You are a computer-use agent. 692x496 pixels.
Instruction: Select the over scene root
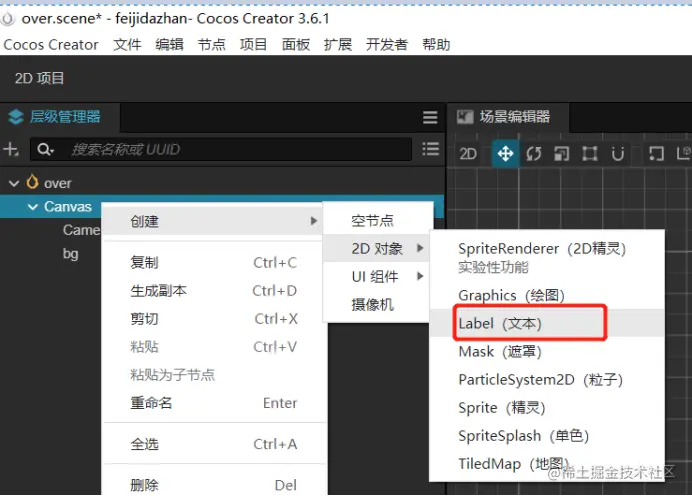click(x=57, y=183)
